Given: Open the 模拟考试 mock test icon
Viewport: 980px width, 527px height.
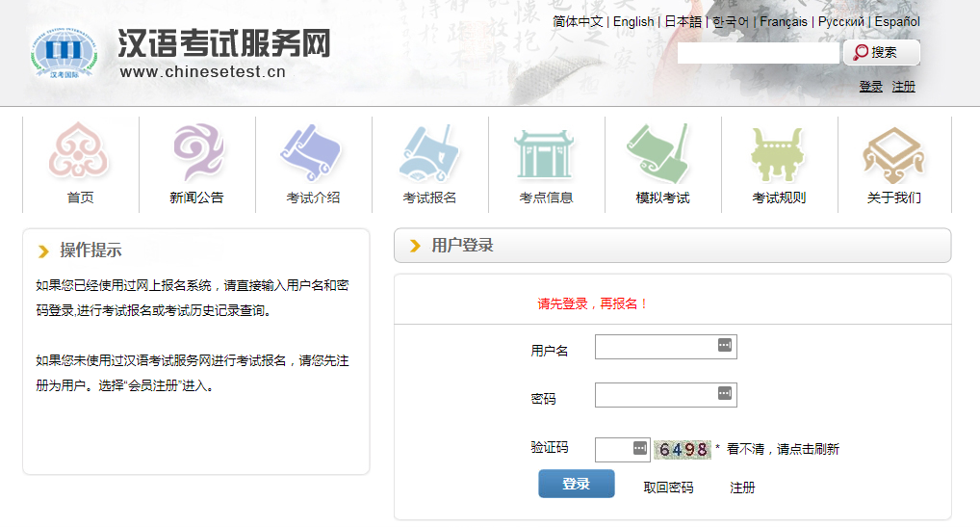Looking at the screenshot, I should pos(662,152).
